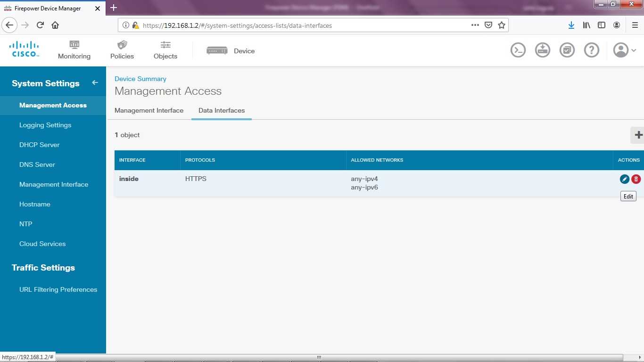Open the Device section
The width and height of the screenshot is (644, 362).
pos(231,51)
